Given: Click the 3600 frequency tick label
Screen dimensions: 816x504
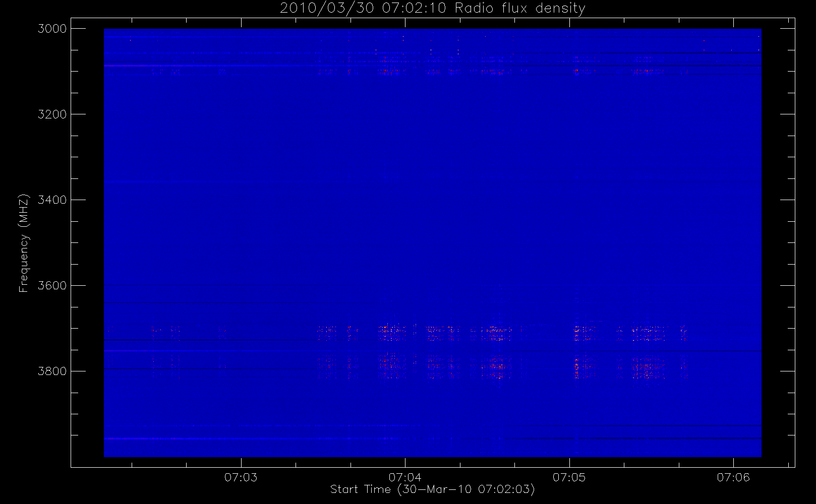Looking at the screenshot, I should point(52,286).
